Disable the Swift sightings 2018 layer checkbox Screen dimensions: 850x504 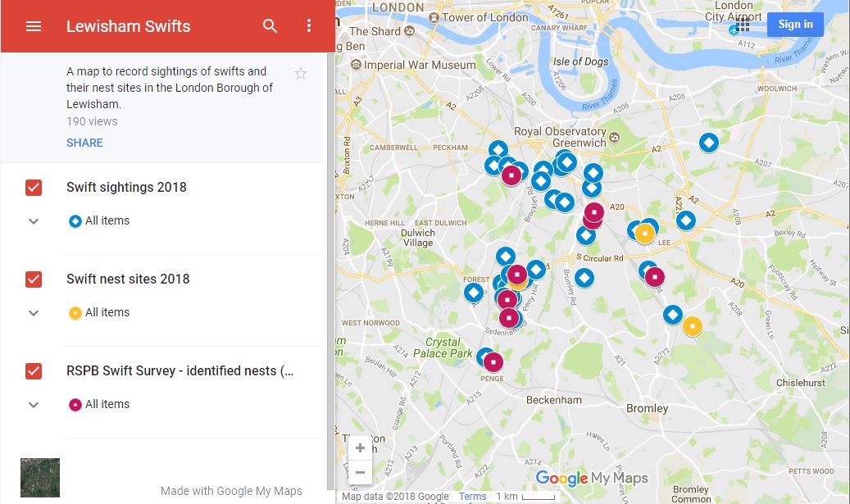(x=33, y=187)
